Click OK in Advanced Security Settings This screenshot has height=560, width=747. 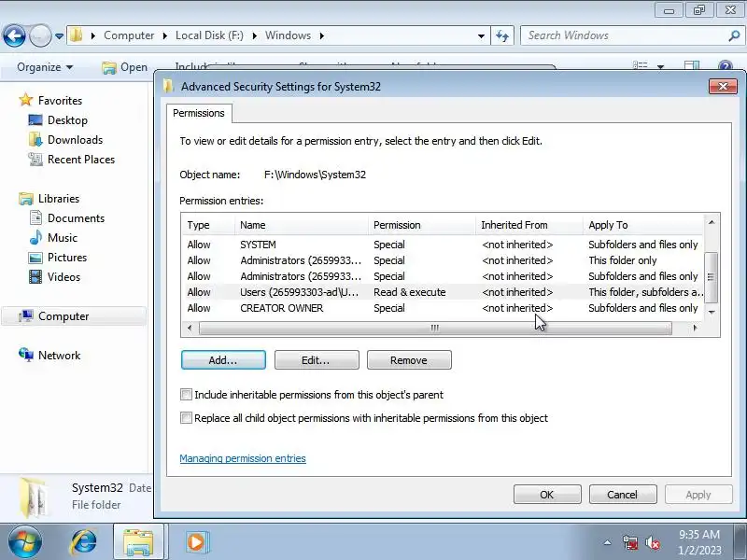point(547,495)
